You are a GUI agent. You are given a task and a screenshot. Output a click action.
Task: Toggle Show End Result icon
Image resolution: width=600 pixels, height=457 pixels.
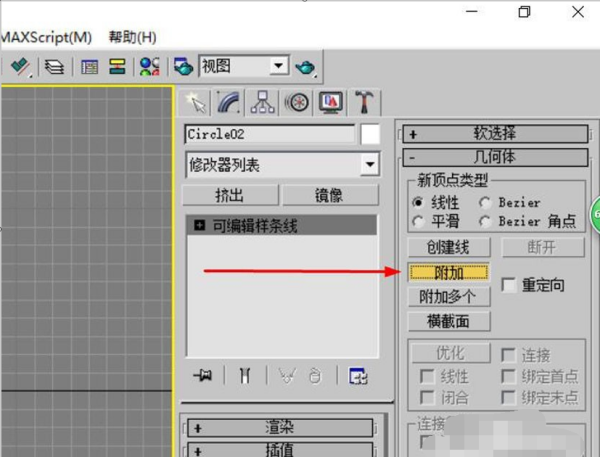tap(245, 376)
